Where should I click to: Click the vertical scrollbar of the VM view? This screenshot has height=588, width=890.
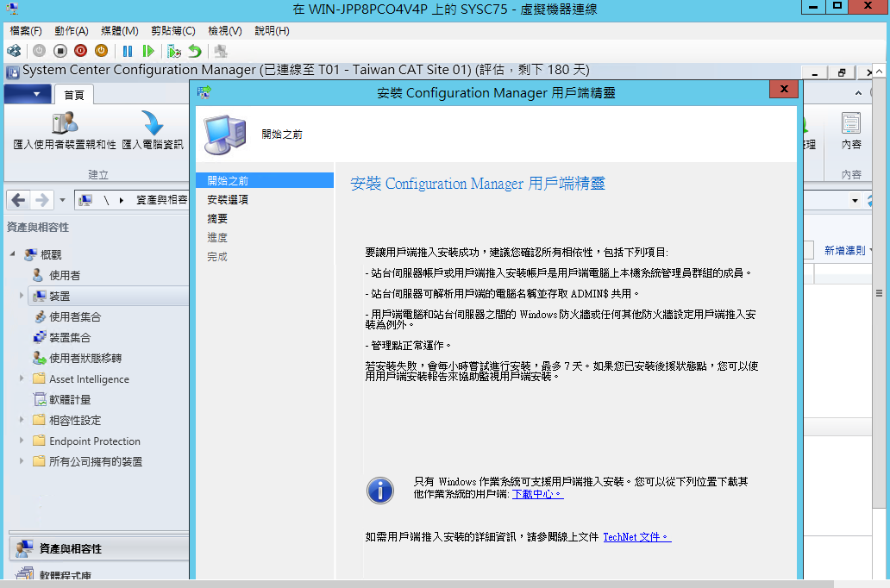point(879,293)
